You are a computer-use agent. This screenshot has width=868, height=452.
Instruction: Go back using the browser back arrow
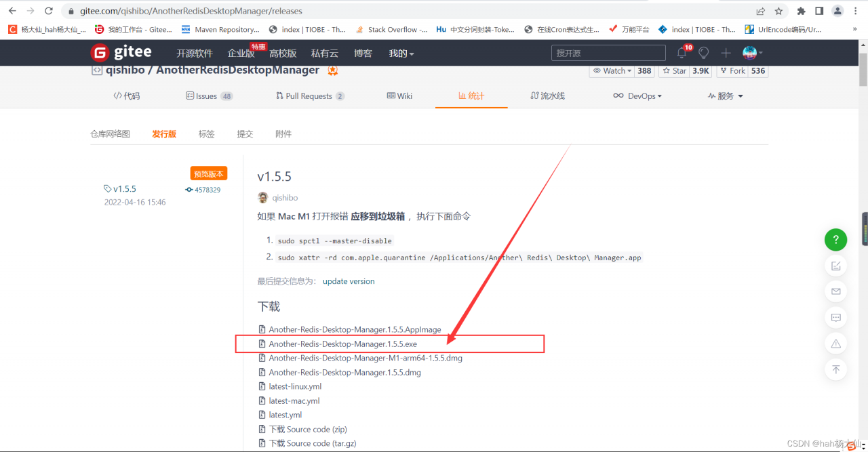[12, 11]
